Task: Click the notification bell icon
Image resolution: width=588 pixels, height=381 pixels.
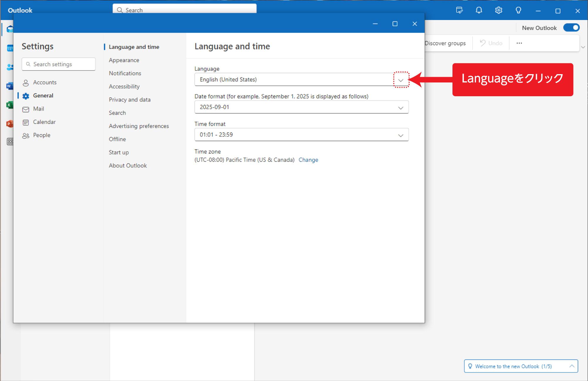Action: click(x=479, y=11)
